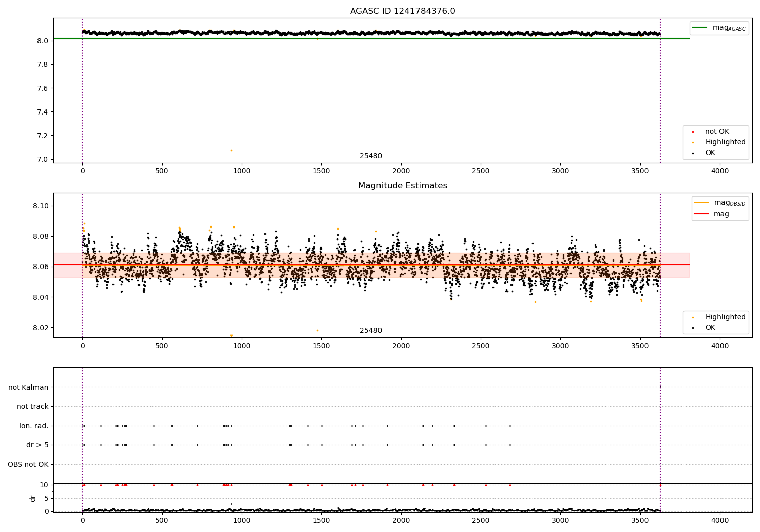Click the 'OBS not OK' y-axis label
Viewport: 760px width, 532px height.
(x=28, y=465)
